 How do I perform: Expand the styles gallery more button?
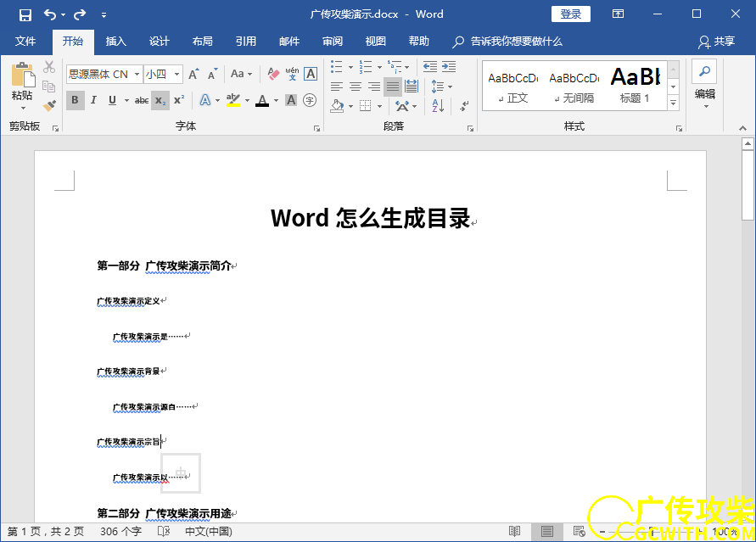tap(674, 103)
